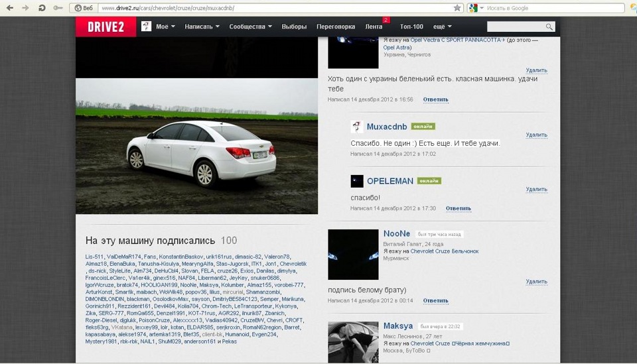The width and height of the screenshot is (637, 364).
Task: Open subscriber Shamanzombi profile
Action: [x=263, y=292]
